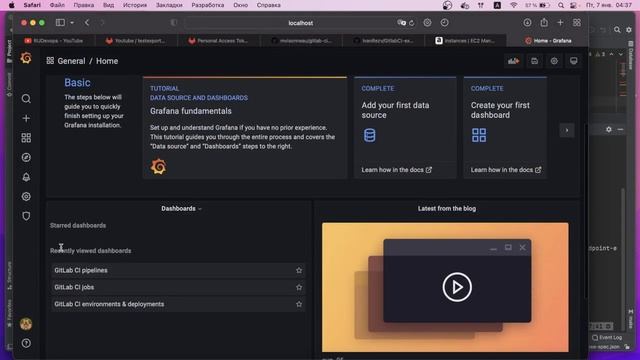Click the General breadcrumb link
640x360 pixels.
tap(71, 61)
